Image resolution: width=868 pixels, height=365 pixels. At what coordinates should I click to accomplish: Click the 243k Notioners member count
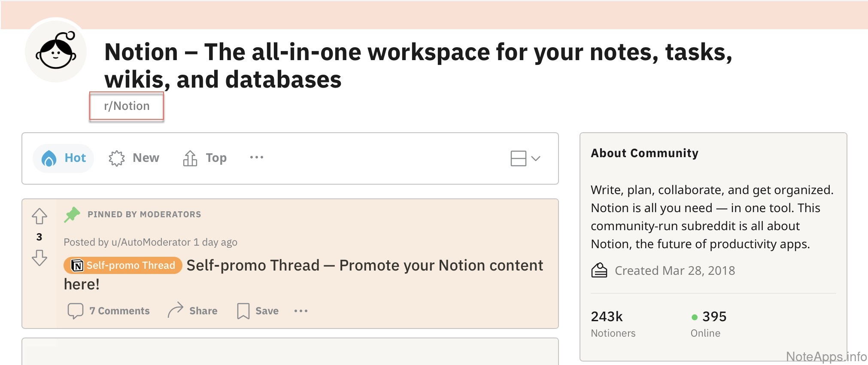coord(607,316)
